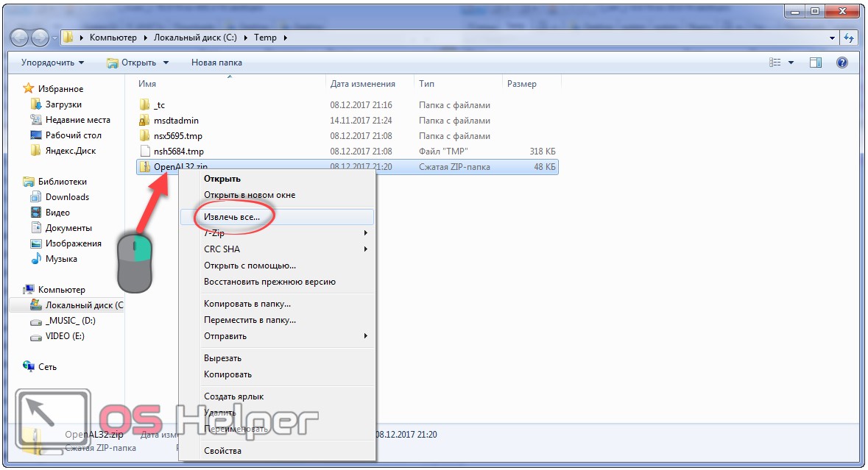The height and width of the screenshot is (470, 868).
Task: Open the Упорядочить dropdown menu
Action: coord(52,63)
